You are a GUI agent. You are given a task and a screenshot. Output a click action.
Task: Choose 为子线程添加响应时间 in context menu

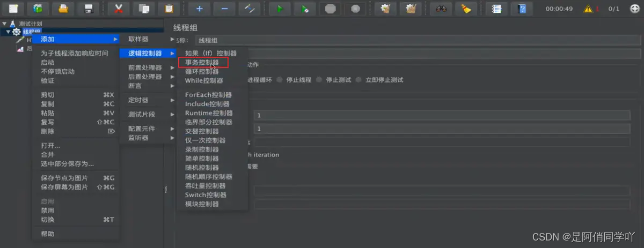click(76, 54)
